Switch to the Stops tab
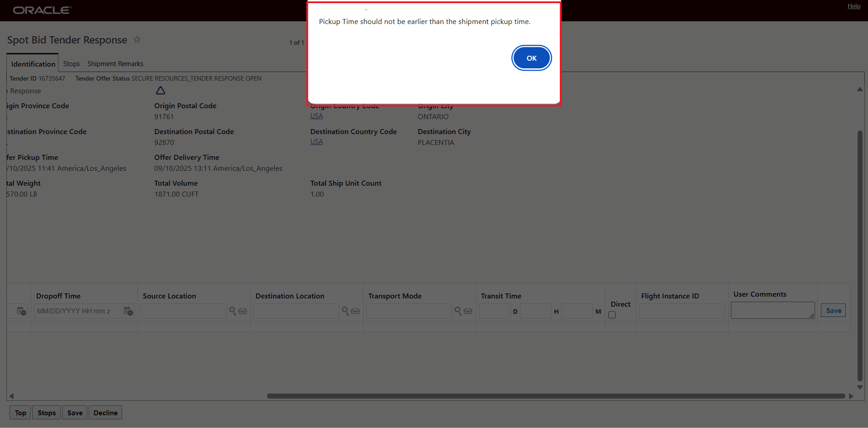Image resolution: width=868 pixels, height=428 pixels. [x=71, y=63]
